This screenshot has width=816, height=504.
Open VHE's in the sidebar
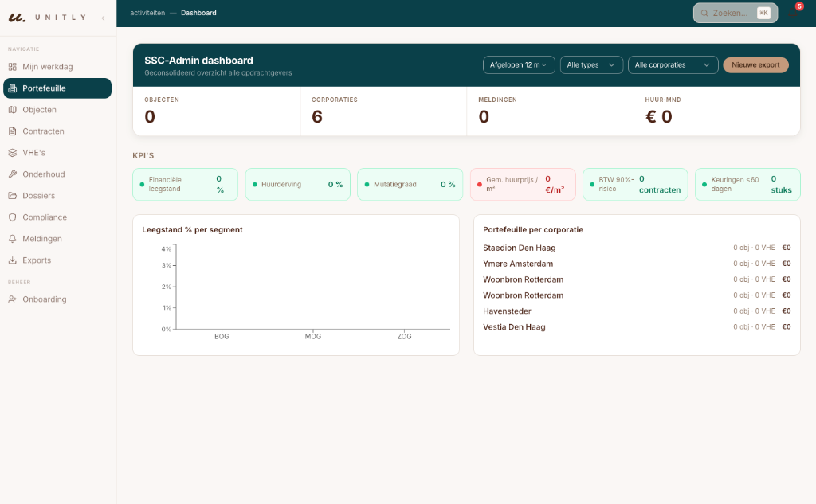click(x=57, y=153)
